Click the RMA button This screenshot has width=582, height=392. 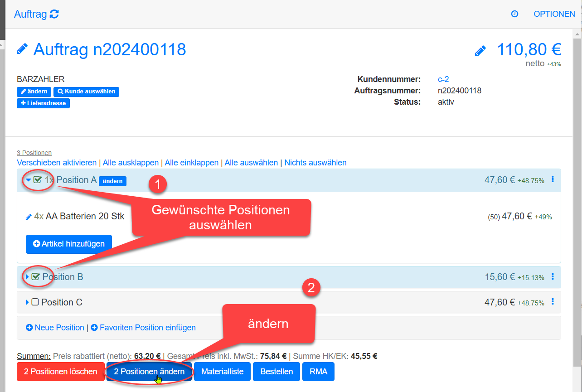tap(318, 372)
